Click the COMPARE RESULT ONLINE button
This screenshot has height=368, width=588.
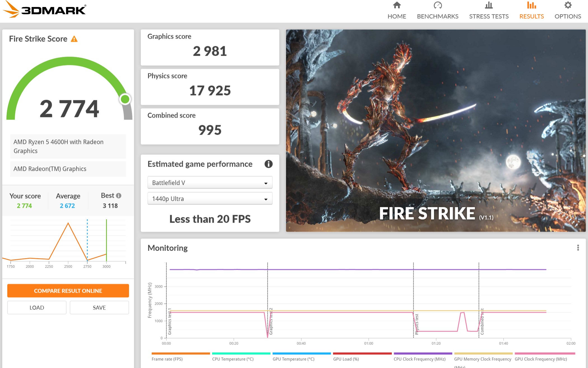(x=68, y=291)
